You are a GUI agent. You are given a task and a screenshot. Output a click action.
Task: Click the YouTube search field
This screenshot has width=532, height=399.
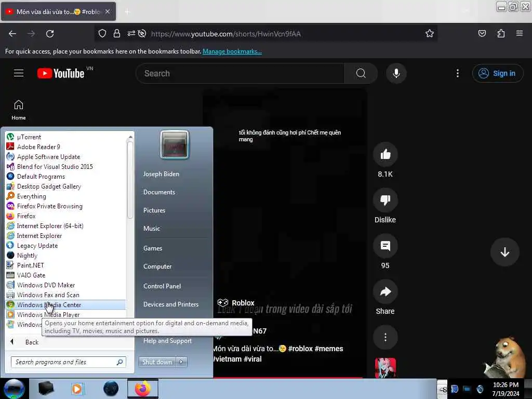click(241, 73)
